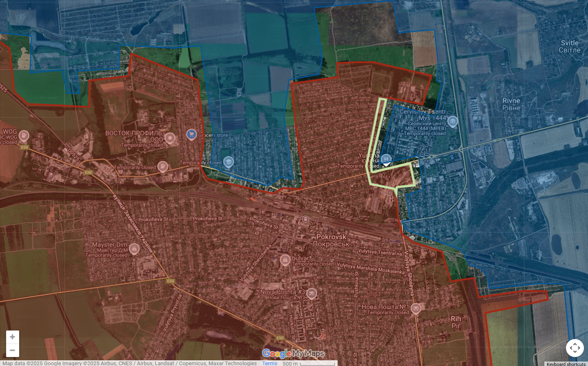Click the Pokrovsk train station icon
588x366 pixels.
(305, 220)
